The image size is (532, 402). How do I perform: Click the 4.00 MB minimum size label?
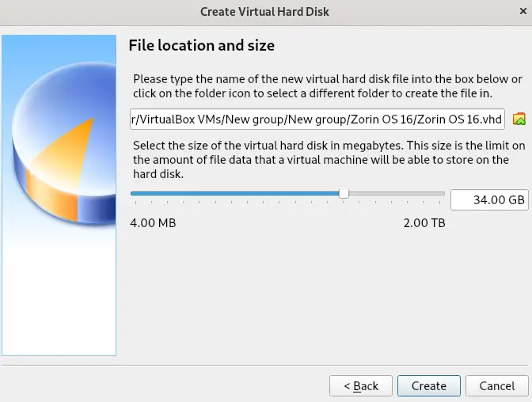pos(153,223)
